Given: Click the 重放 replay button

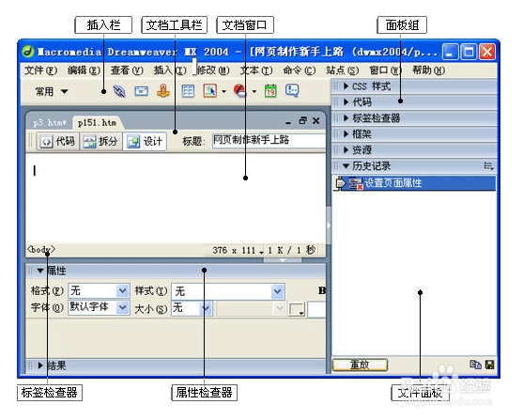Looking at the screenshot, I should coord(361,365).
